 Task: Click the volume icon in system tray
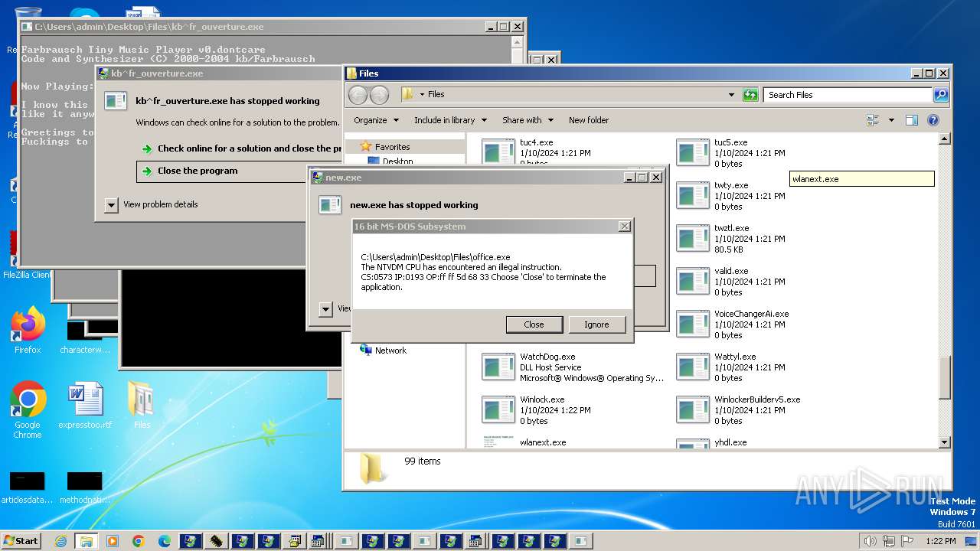click(870, 541)
